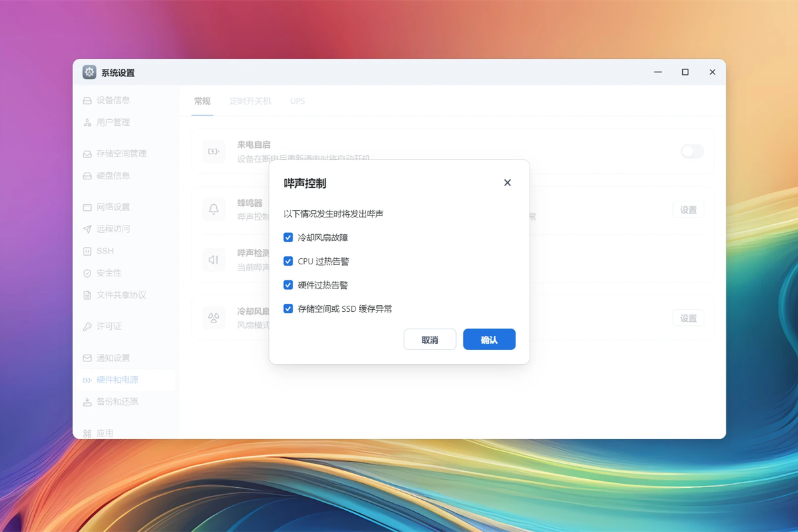Image resolution: width=798 pixels, height=532 pixels.
Task: Toggle the 硬件过热告警 checkbox
Action: tap(288, 285)
